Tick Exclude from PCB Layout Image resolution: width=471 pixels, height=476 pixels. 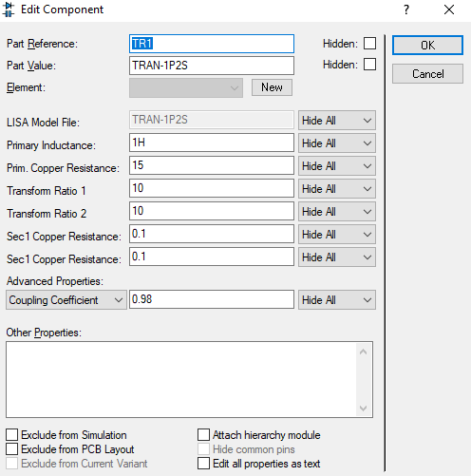tap(11, 449)
